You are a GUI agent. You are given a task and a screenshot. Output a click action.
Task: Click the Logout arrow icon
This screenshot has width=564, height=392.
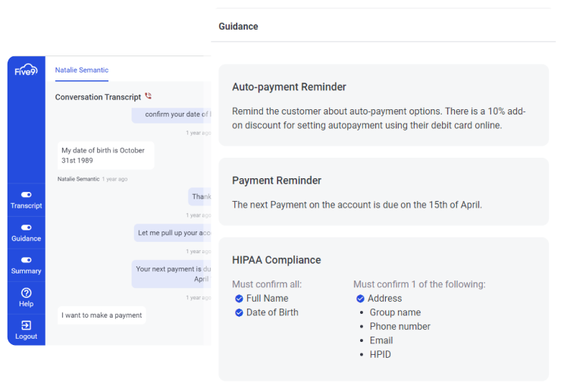pyautogui.click(x=26, y=325)
